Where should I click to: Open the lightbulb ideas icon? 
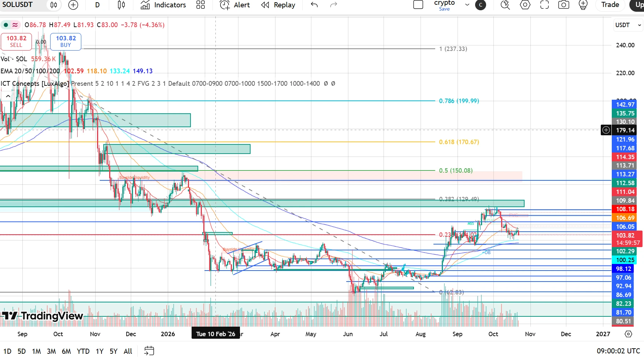click(x=583, y=5)
